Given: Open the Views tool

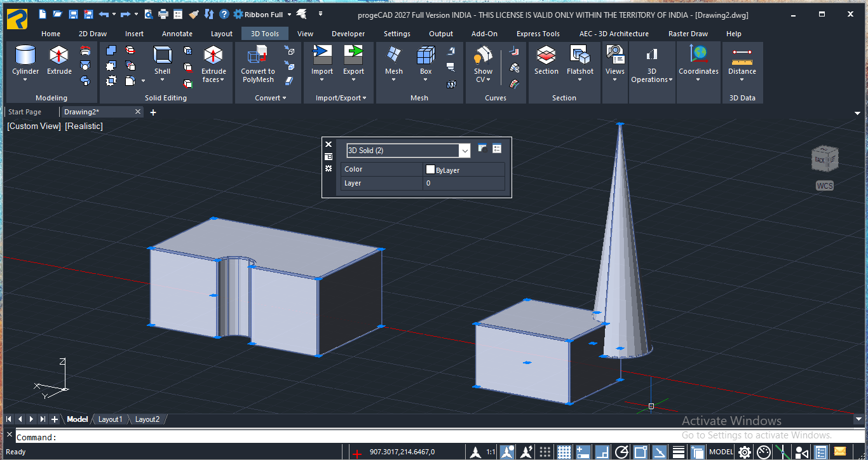Looking at the screenshot, I should click(x=615, y=60).
